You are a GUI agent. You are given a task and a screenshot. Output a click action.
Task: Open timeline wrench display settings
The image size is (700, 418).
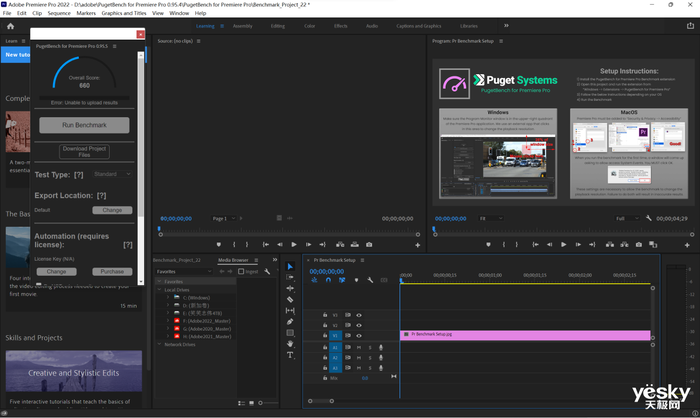click(370, 280)
